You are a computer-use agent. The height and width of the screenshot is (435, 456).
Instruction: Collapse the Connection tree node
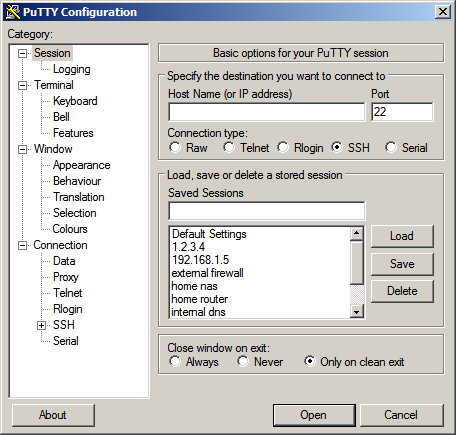click(22, 245)
